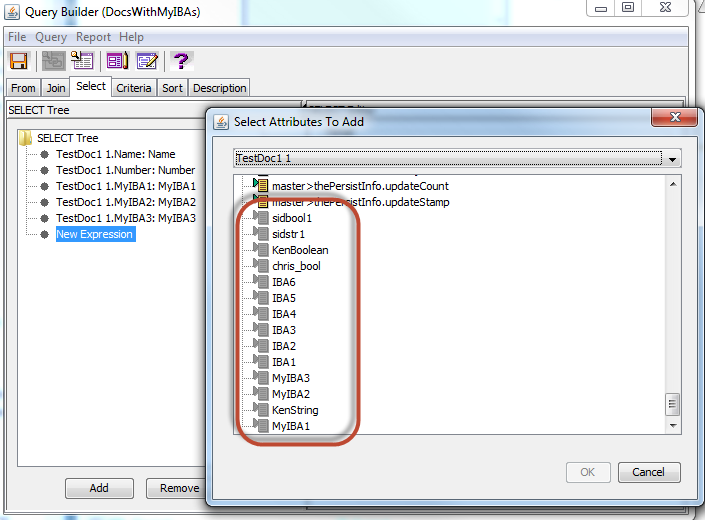This screenshot has height=520, width=705.
Task: Select TestDoc1 1.Number: Number node
Action: (x=125, y=170)
